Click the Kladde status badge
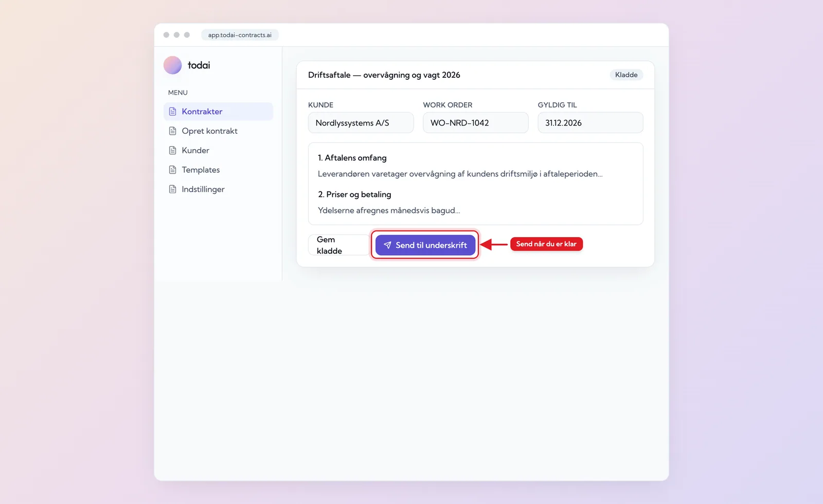Viewport: 823px width, 504px height. tap(626, 75)
